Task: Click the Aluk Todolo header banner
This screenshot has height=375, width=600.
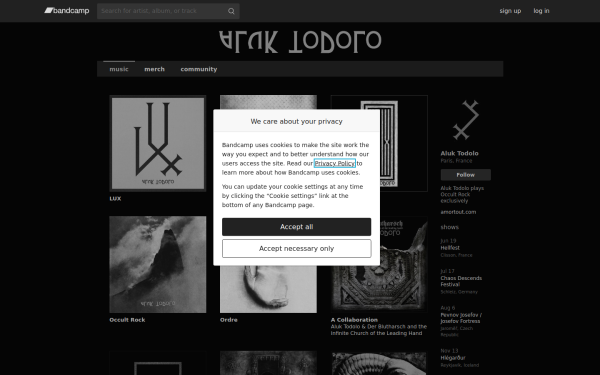Action: coord(300,41)
